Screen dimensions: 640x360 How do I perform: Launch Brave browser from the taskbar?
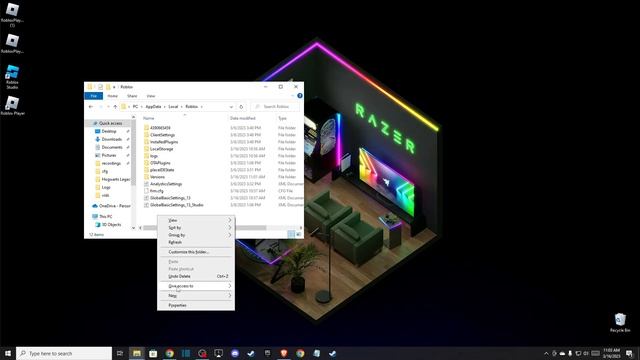tap(284, 353)
